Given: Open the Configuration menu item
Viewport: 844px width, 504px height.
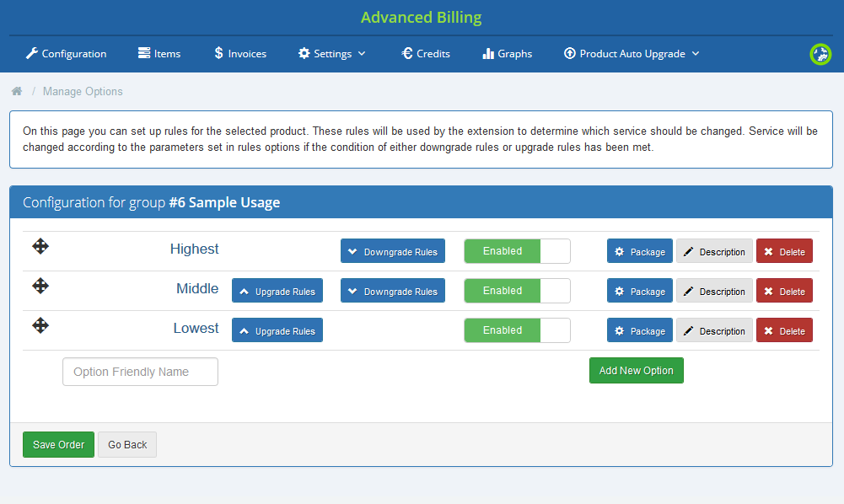Looking at the screenshot, I should click(67, 53).
